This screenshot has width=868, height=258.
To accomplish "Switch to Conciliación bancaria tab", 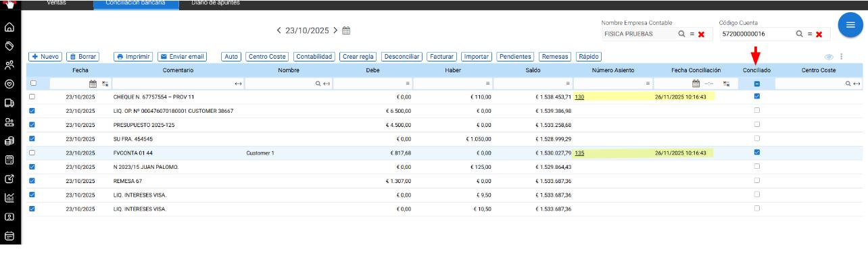I will point(136,3).
